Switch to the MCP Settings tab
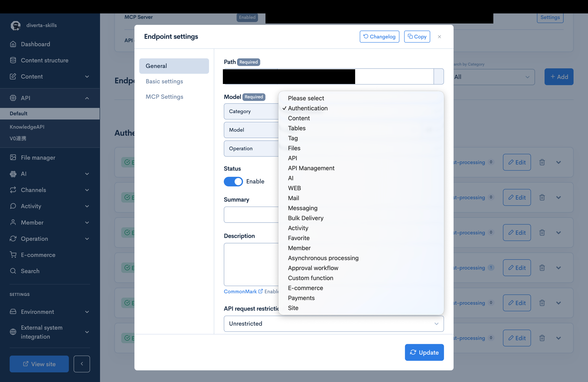The width and height of the screenshot is (588, 382). [x=164, y=97]
